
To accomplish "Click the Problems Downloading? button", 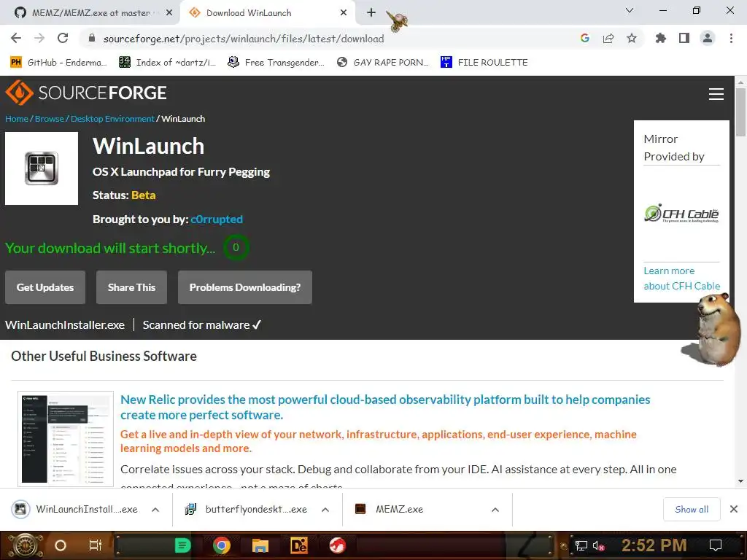I will point(245,287).
